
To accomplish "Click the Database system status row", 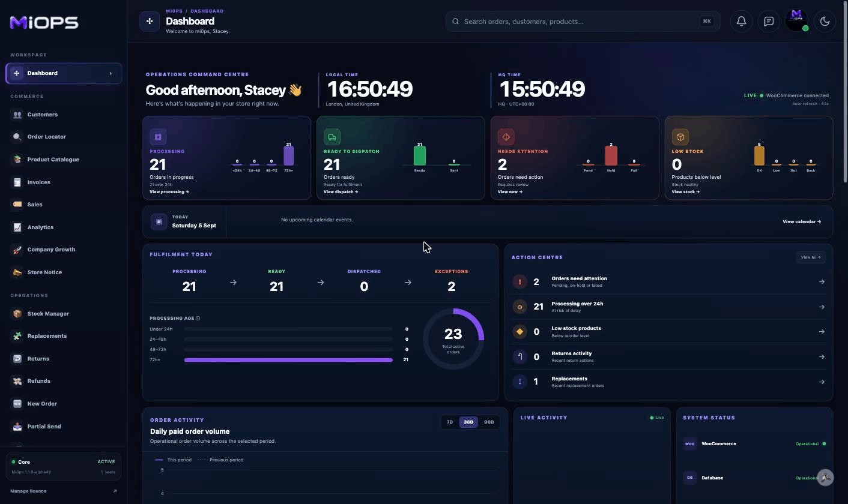I will pyautogui.click(x=754, y=478).
